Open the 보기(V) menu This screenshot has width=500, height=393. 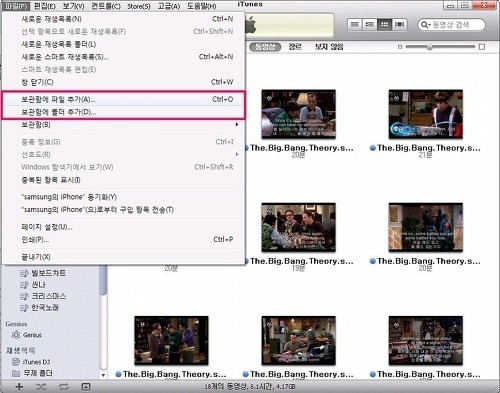click(74, 6)
